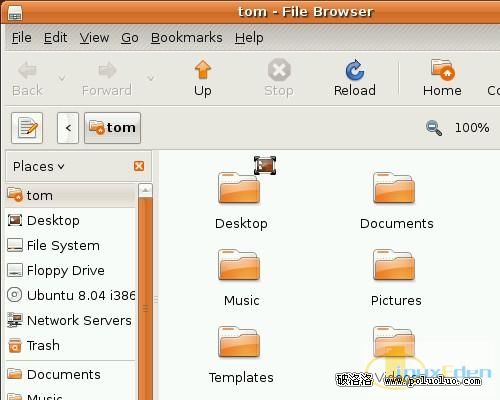The height and width of the screenshot is (400, 500).
Task: Click the sidebar scrollbar up arrow
Action: click(x=145, y=190)
